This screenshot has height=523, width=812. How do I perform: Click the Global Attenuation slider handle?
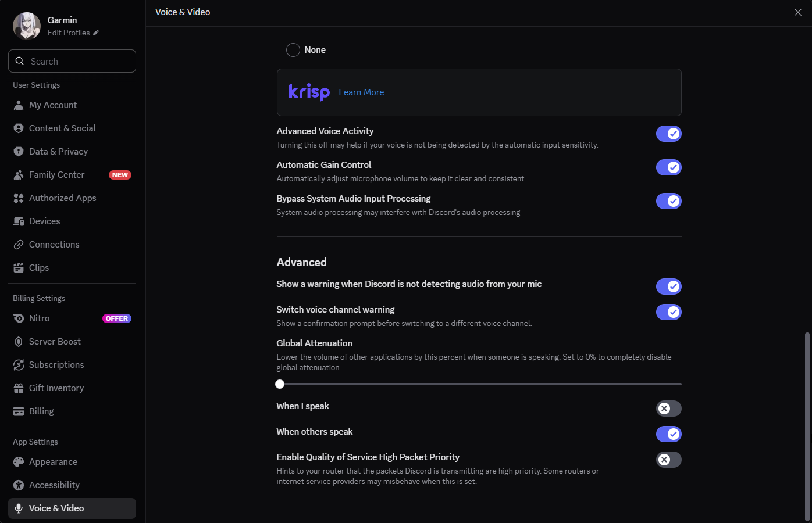(x=280, y=384)
